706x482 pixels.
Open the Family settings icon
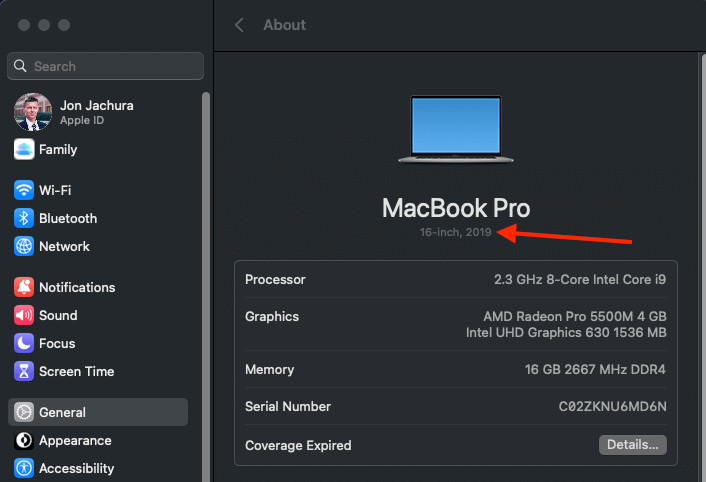click(24, 149)
